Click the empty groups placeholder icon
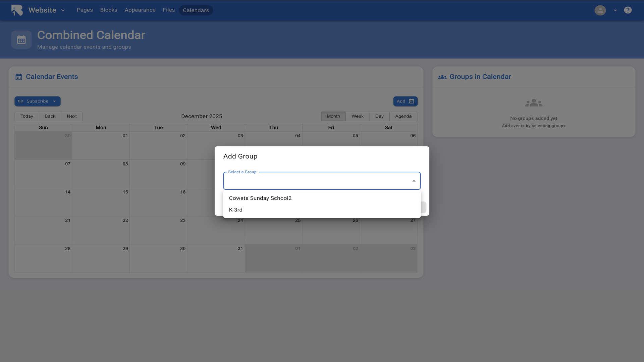The height and width of the screenshot is (362, 644). coord(533,103)
